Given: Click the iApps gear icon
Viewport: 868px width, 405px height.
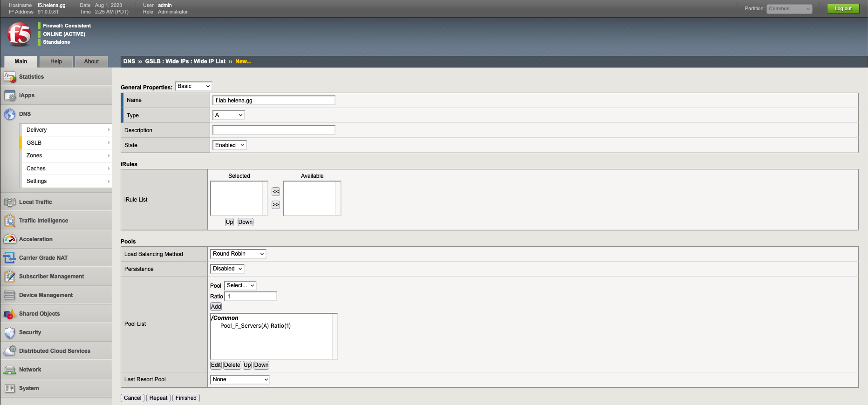Looking at the screenshot, I should tap(10, 95).
